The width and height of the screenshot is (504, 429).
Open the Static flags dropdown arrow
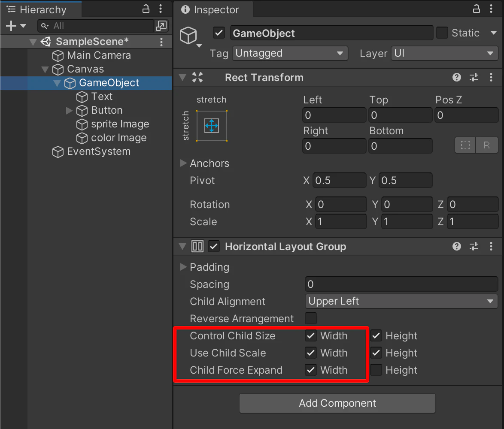click(493, 33)
